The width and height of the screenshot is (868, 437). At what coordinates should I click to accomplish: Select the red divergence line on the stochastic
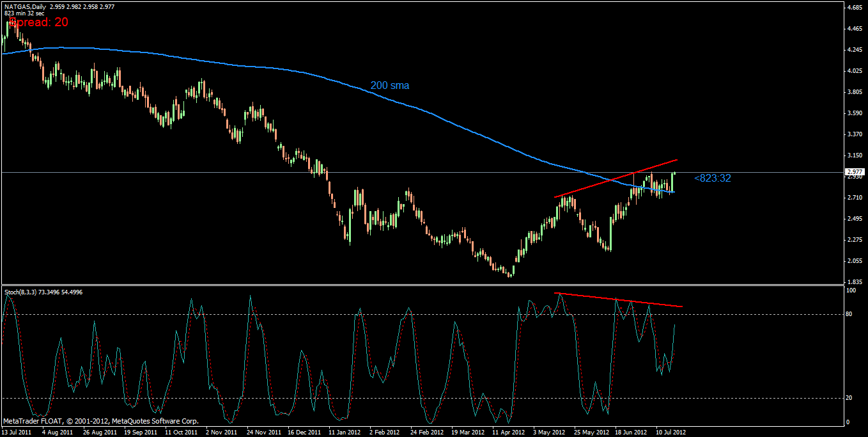click(x=620, y=299)
